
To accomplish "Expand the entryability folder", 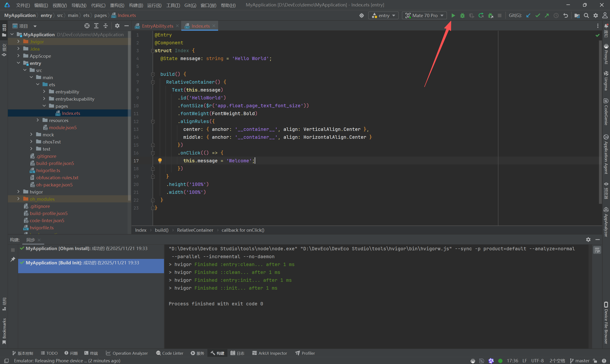I will [x=44, y=92].
